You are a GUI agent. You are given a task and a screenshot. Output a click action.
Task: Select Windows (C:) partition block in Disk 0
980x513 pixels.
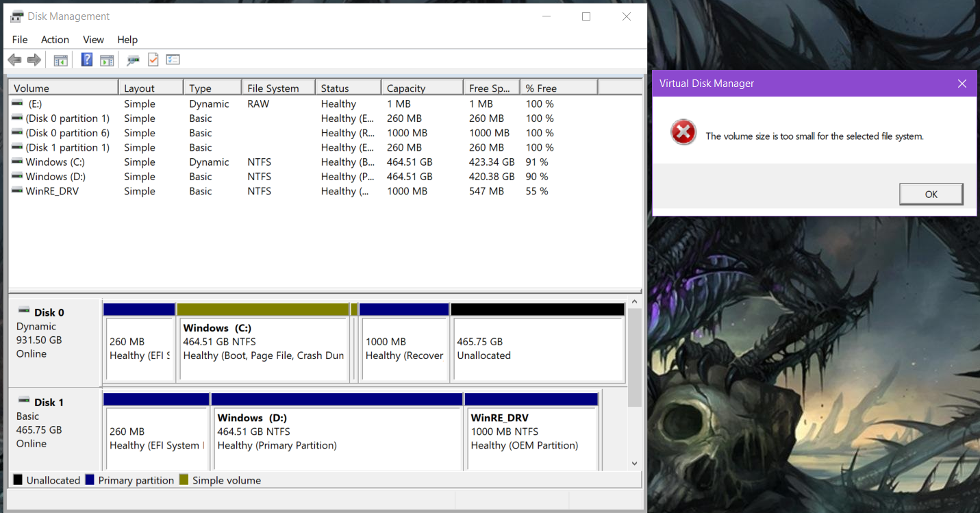(263, 343)
